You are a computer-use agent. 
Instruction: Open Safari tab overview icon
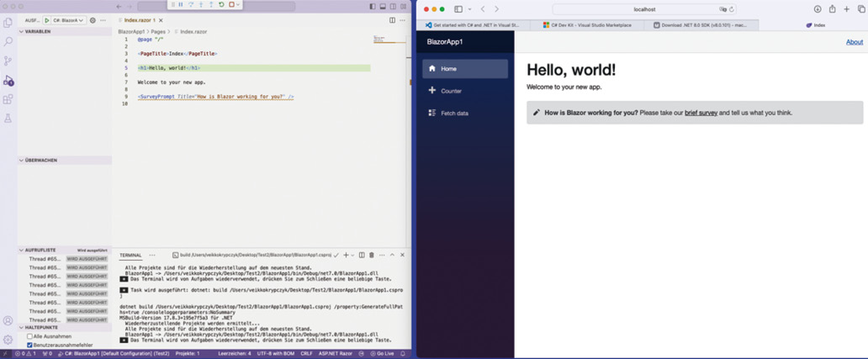(x=860, y=9)
